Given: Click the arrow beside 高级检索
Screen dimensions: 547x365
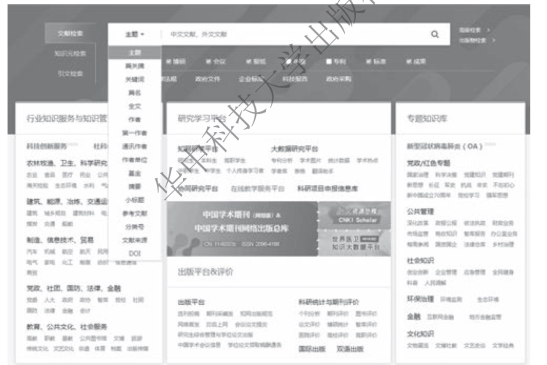Looking at the screenshot, I should coord(488,30).
